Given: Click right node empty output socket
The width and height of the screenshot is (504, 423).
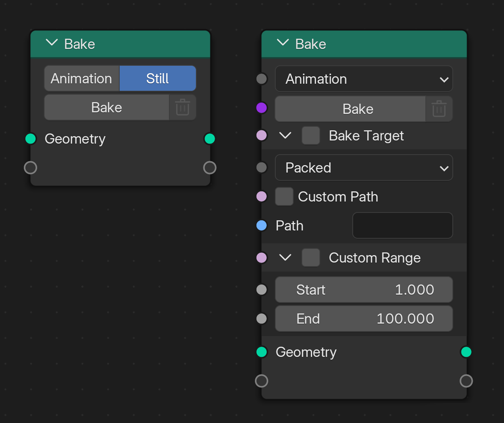Looking at the screenshot, I should pyautogui.click(x=466, y=381).
